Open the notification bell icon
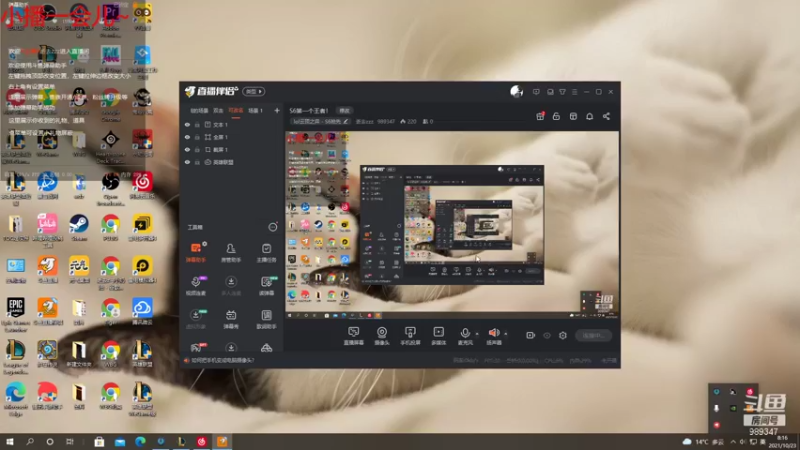This screenshot has height=450, width=800. click(x=589, y=116)
